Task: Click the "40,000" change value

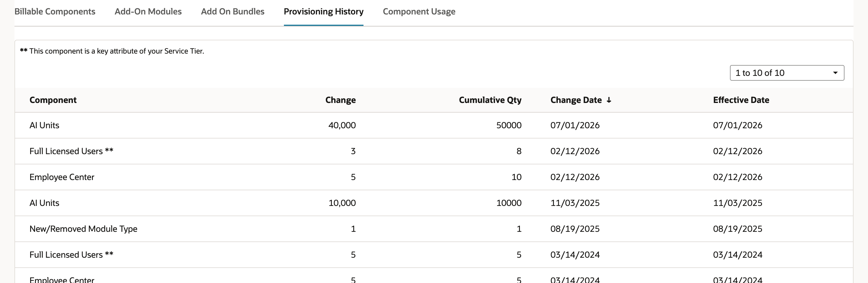Action: 342,125
